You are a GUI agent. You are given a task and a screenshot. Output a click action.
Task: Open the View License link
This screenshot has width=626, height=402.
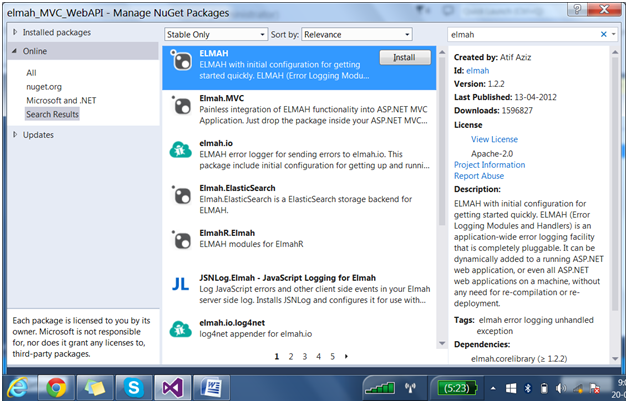(x=494, y=139)
